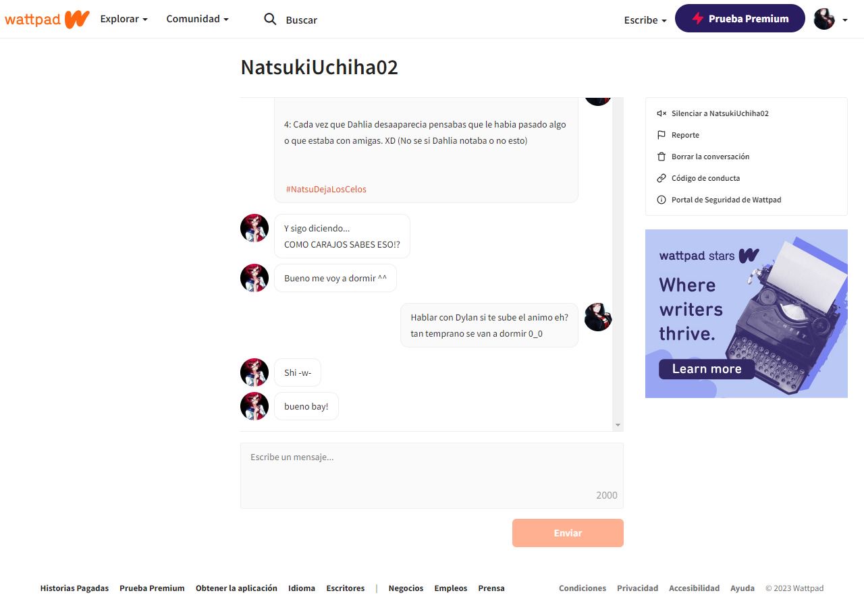This screenshot has height=616, width=864.
Task: Open Escritores footer link
Action: [x=346, y=588]
